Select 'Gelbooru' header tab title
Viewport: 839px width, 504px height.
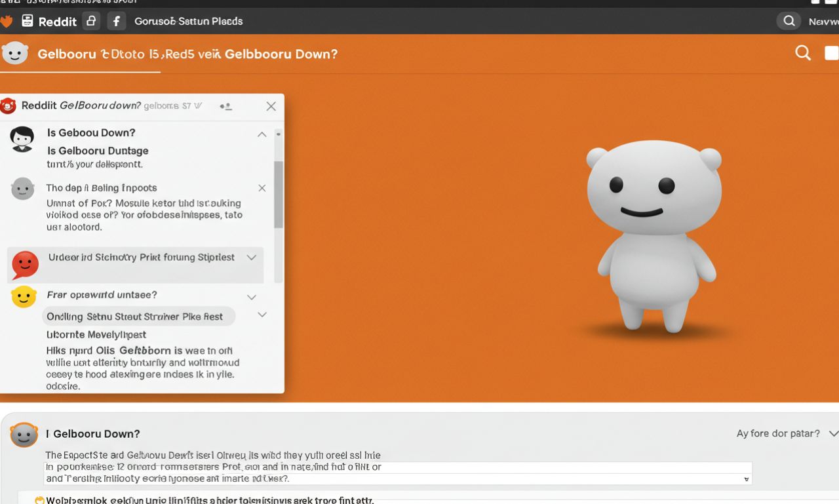(67, 54)
